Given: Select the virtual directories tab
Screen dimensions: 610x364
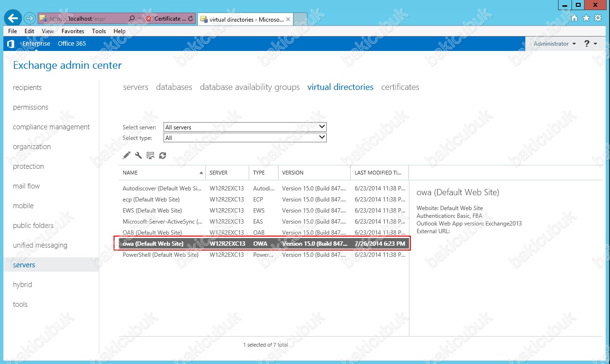Looking at the screenshot, I should (341, 87).
